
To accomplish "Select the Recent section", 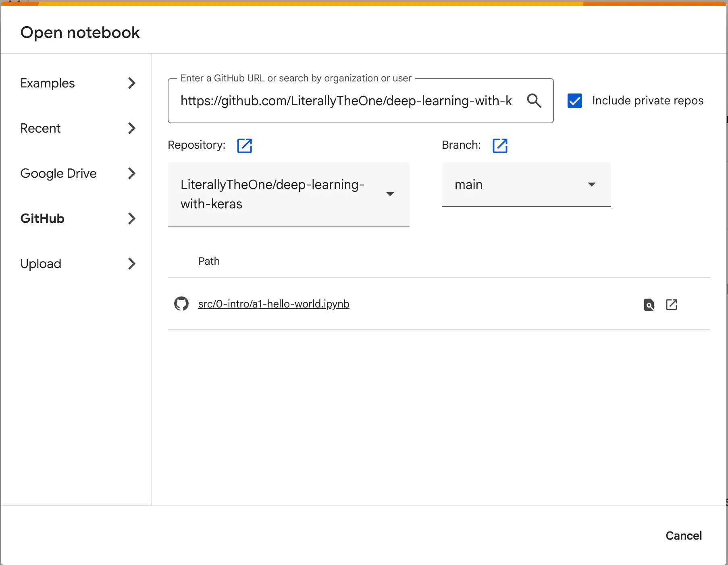I will click(x=40, y=128).
